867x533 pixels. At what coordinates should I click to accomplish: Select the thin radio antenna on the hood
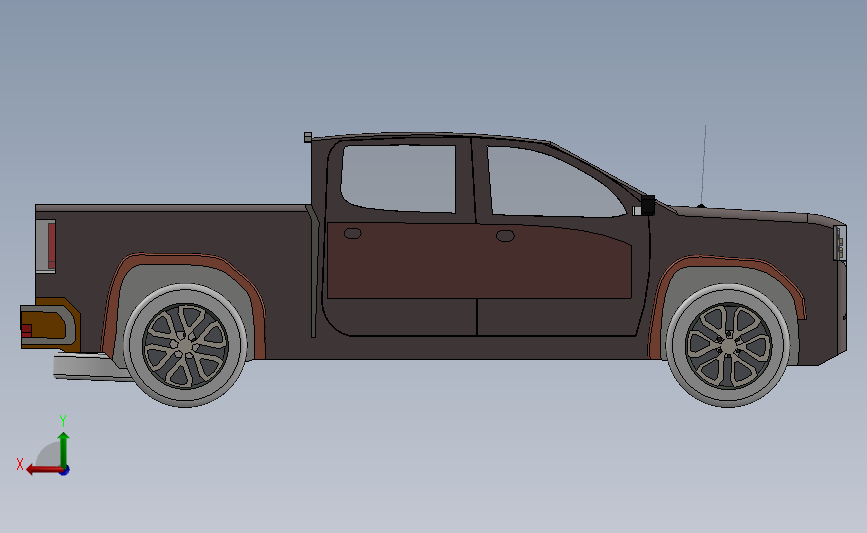[x=703, y=166]
